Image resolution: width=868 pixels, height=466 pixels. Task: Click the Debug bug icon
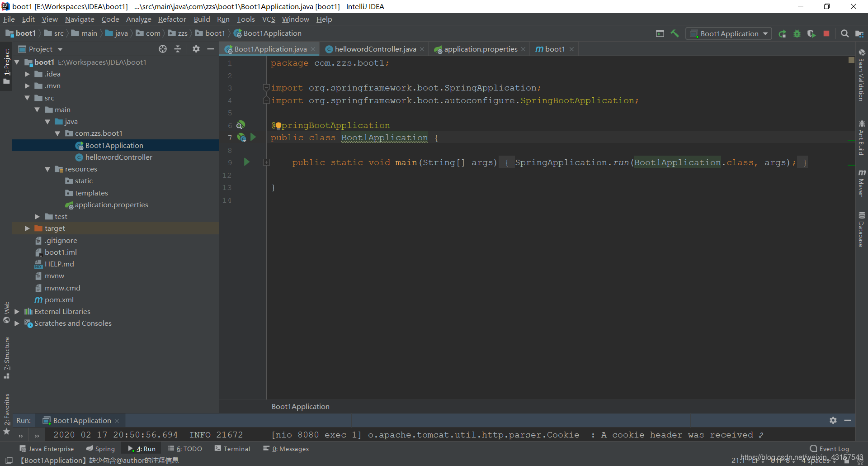(797, 34)
